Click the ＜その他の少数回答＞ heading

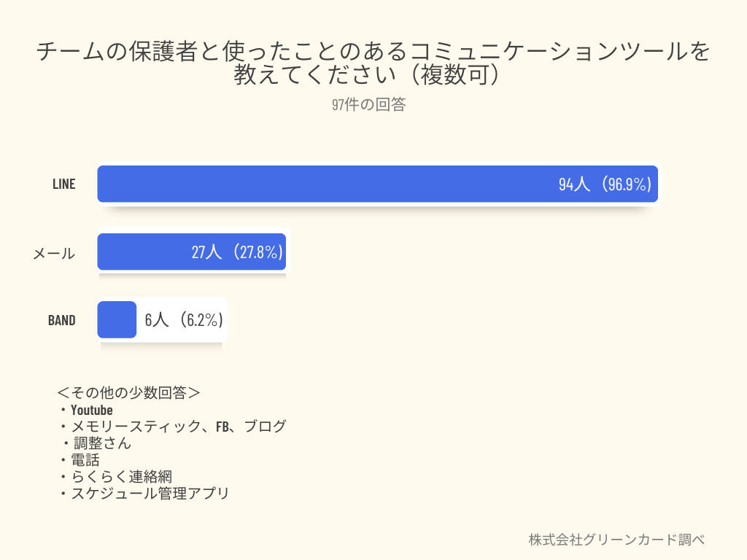point(128,392)
